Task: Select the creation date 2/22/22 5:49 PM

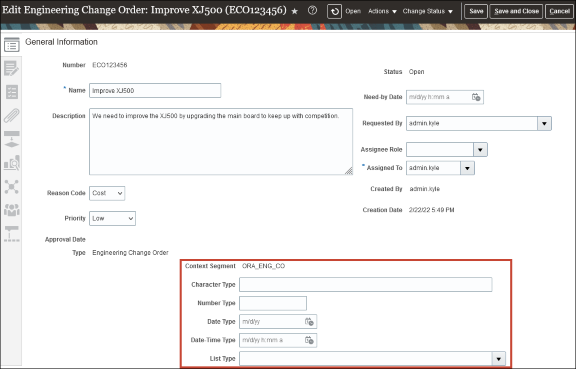Action: (431, 210)
